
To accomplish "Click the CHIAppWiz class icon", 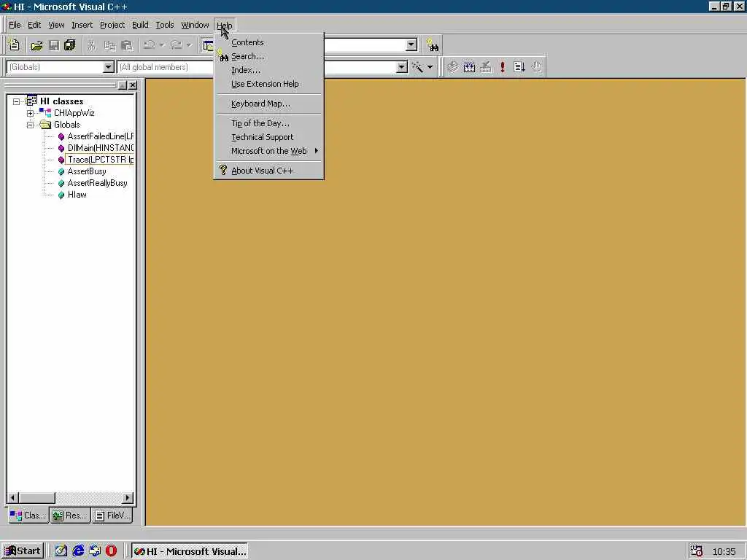I will (45, 113).
